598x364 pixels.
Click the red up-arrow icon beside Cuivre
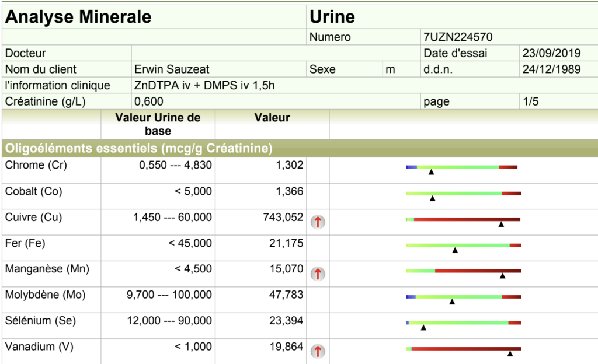click(318, 222)
